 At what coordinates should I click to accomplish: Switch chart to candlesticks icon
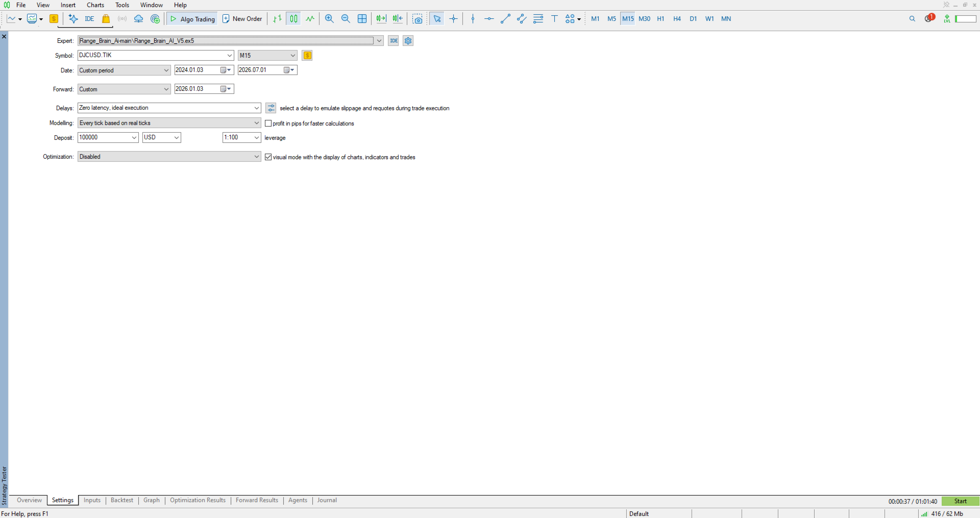293,19
